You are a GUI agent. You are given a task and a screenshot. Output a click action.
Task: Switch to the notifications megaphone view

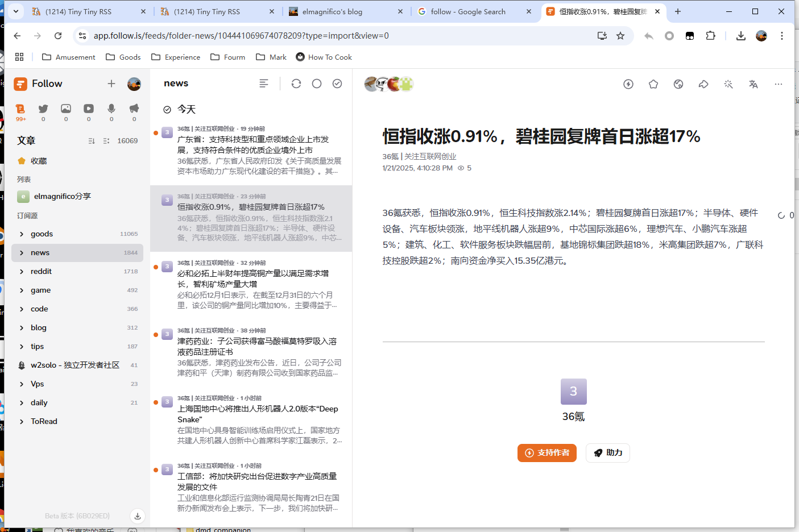[134, 112]
